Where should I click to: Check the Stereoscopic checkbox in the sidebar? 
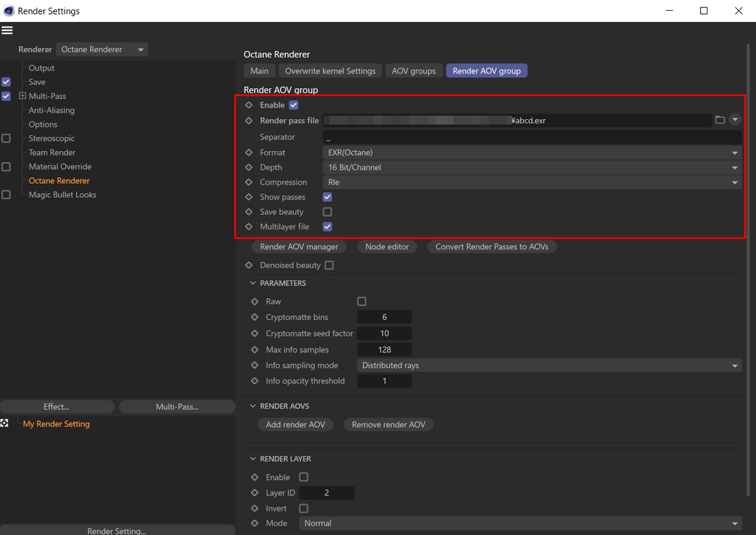pyautogui.click(x=6, y=138)
